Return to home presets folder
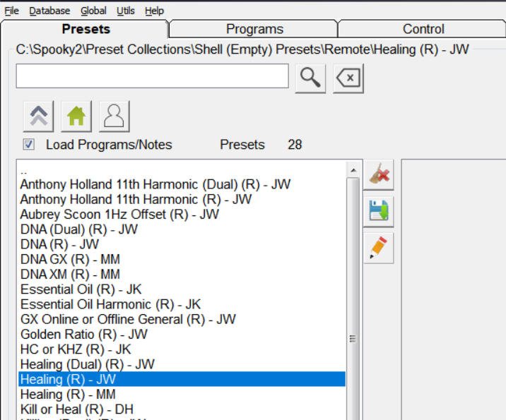506x420 pixels. point(76,116)
